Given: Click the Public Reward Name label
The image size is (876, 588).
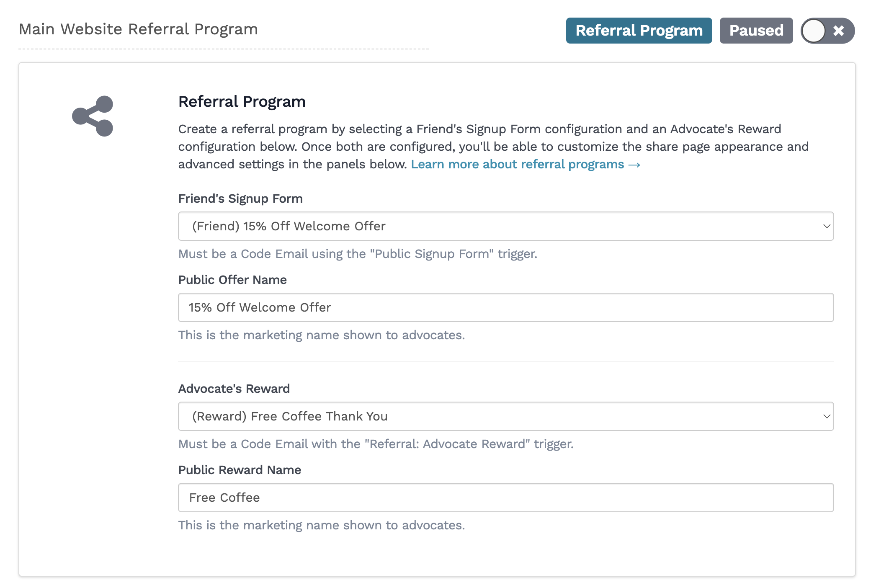Looking at the screenshot, I should pyautogui.click(x=240, y=470).
